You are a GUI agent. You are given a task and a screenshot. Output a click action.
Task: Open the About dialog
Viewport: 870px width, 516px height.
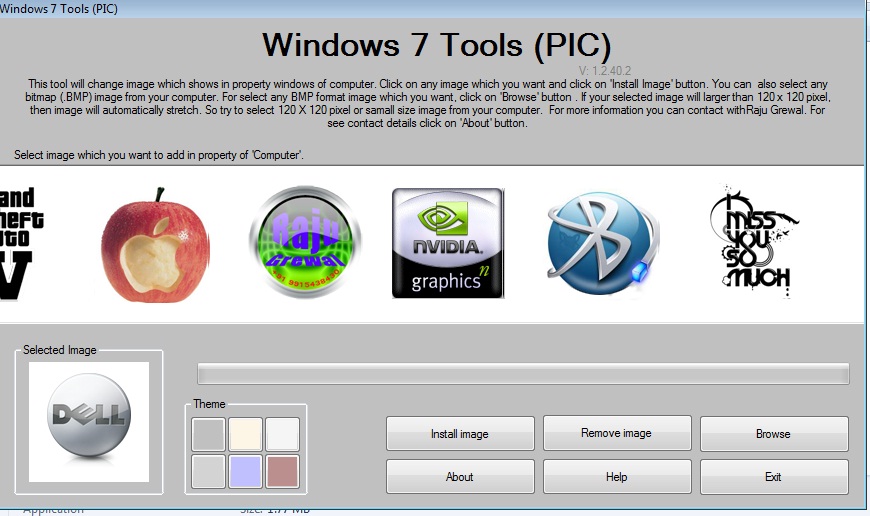[460, 477]
